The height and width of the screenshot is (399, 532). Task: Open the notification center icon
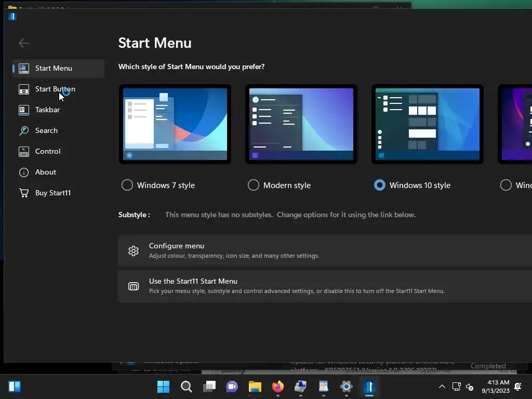click(518, 387)
